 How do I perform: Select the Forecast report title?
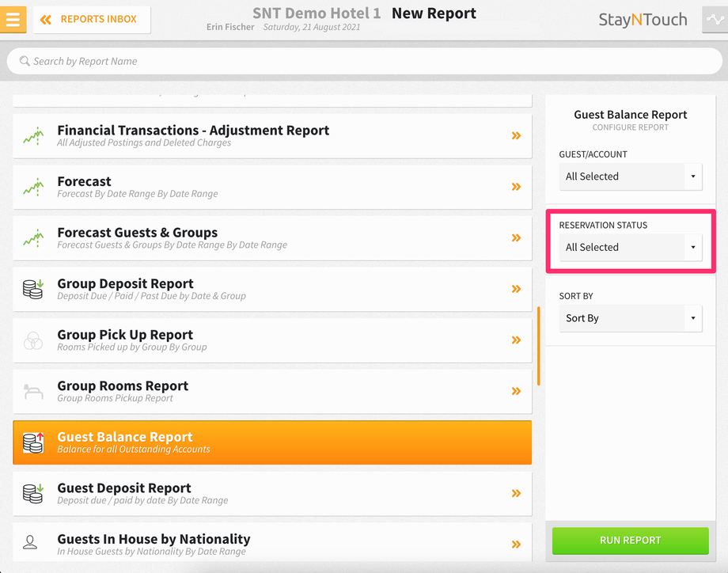pos(84,181)
